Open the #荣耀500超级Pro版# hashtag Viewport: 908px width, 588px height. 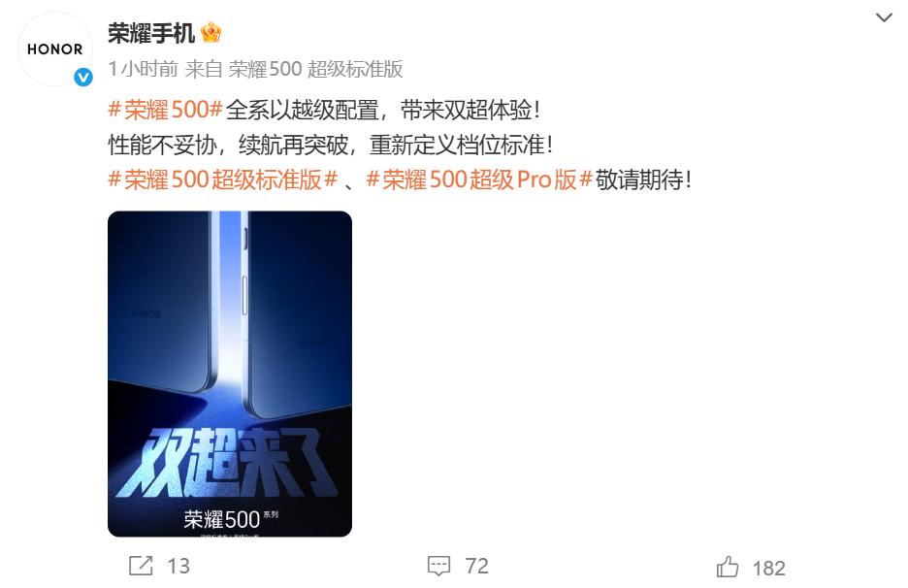[479, 180]
